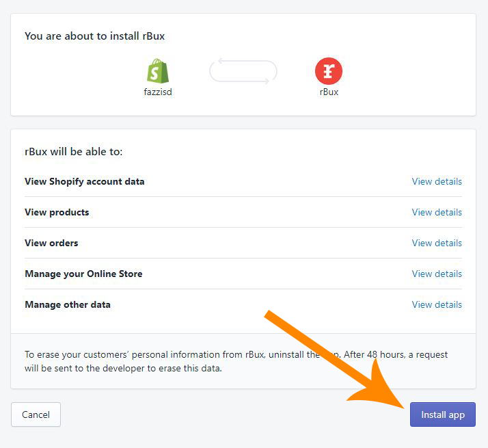Click 'View Shopify account data' permission text
The width and height of the screenshot is (488, 448).
(x=85, y=182)
